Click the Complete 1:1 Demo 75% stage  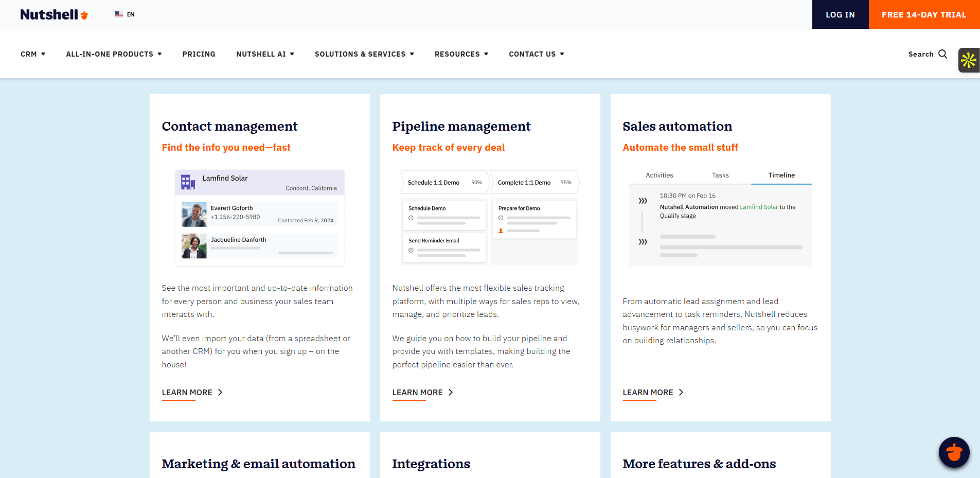coord(535,183)
